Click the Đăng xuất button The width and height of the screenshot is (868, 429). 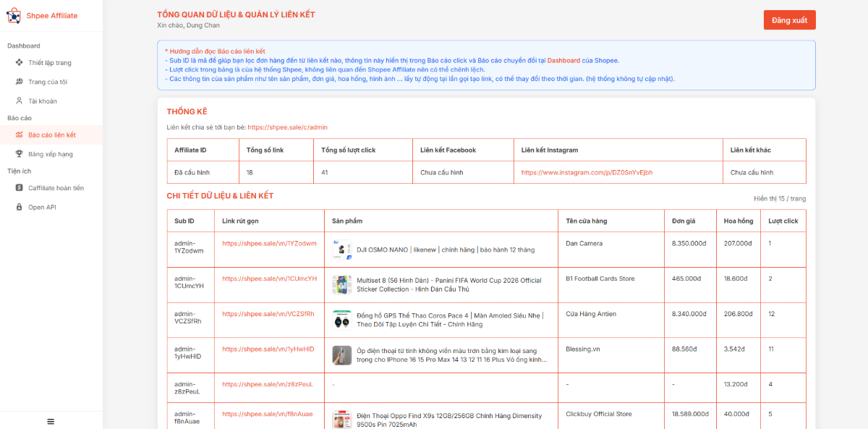tap(789, 20)
